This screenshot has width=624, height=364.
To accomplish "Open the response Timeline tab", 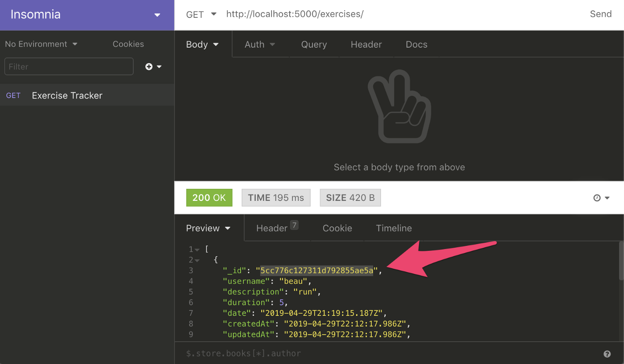I will click(394, 228).
